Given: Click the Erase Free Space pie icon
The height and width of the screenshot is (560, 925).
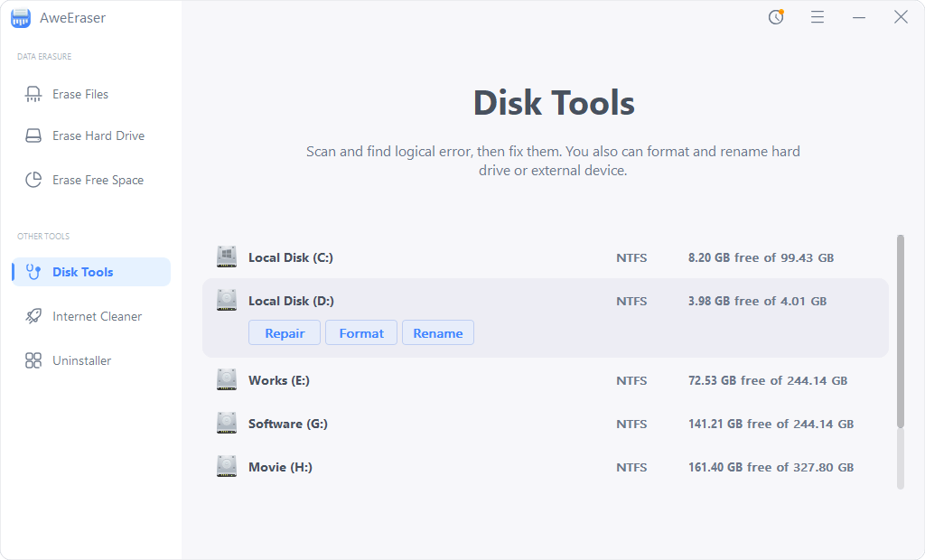Looking at the screenshot, I should pyautogui.click(x=33, y=180).
